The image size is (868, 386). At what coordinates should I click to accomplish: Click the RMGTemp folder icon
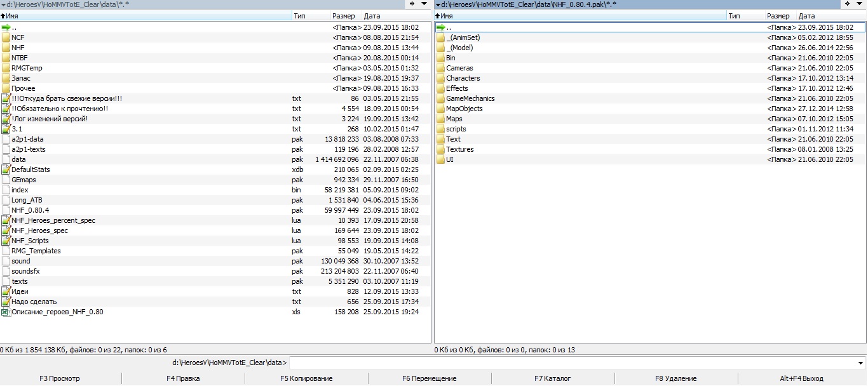6,68
